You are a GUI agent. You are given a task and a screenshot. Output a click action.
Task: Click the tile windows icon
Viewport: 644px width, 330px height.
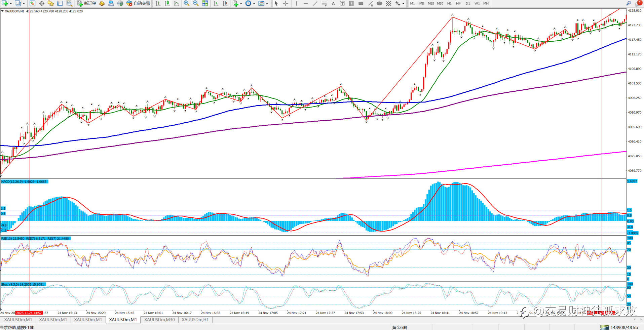point(205,3)
